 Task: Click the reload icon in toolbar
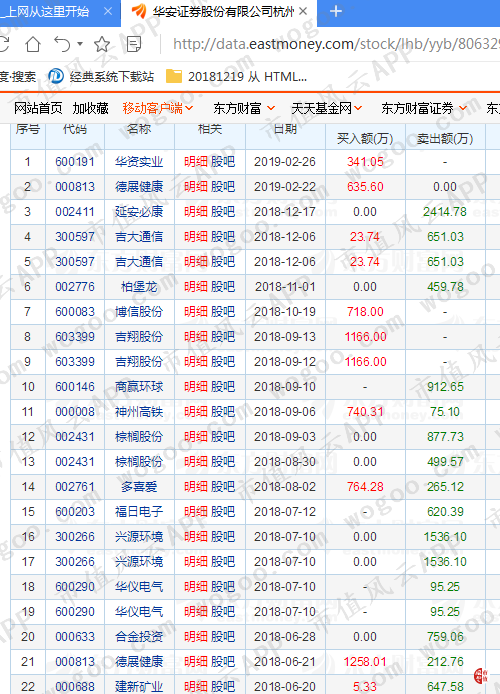4,44
